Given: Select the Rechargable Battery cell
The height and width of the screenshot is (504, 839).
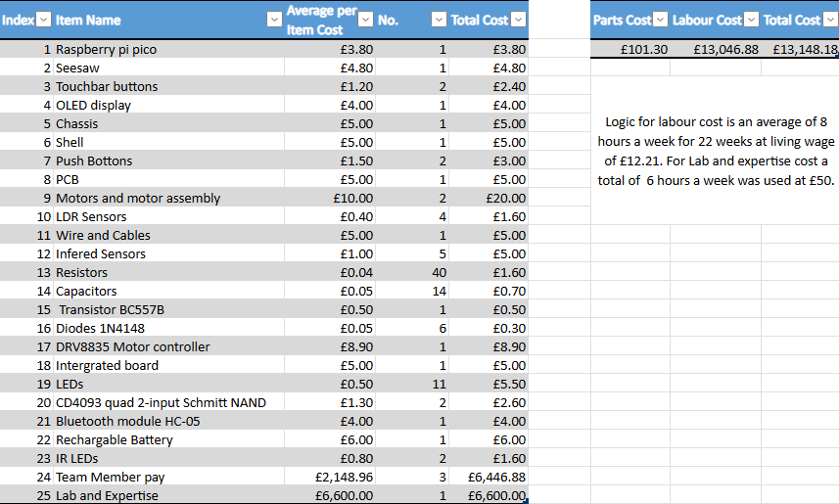Looking at the screenshot, I should pyautogui.click(x=168, y=439).
